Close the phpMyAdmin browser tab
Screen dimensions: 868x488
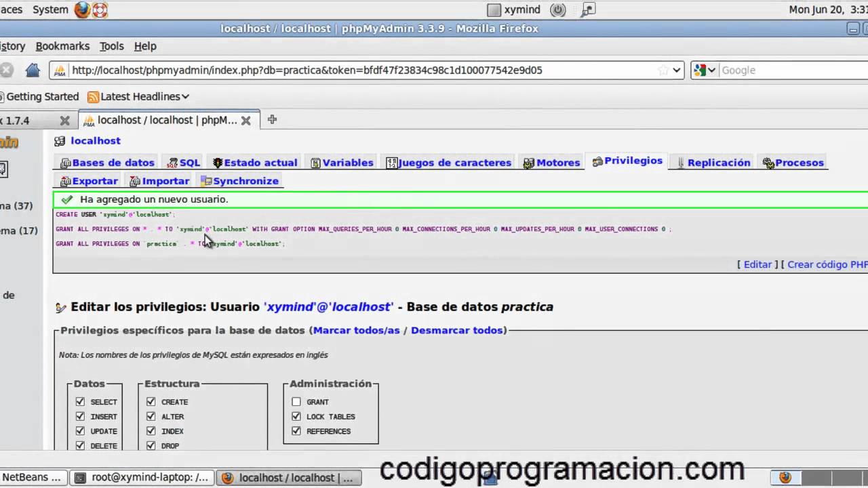point(246,120)
